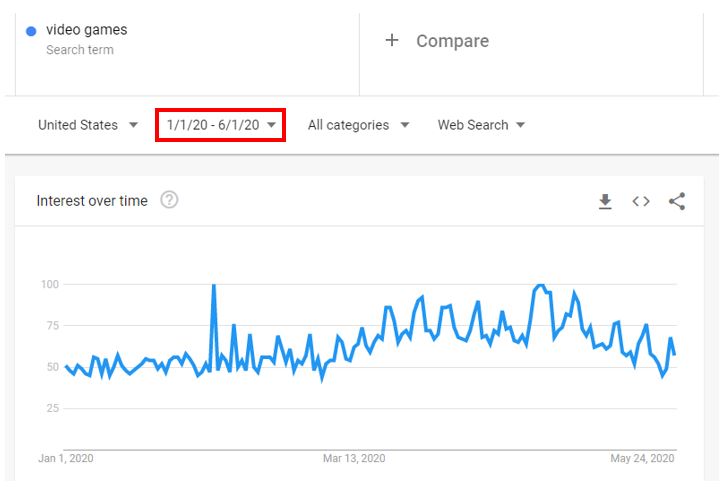The image size is (726, 487).
Task: Share the Interest over time chart
Action: coord(677,202)
